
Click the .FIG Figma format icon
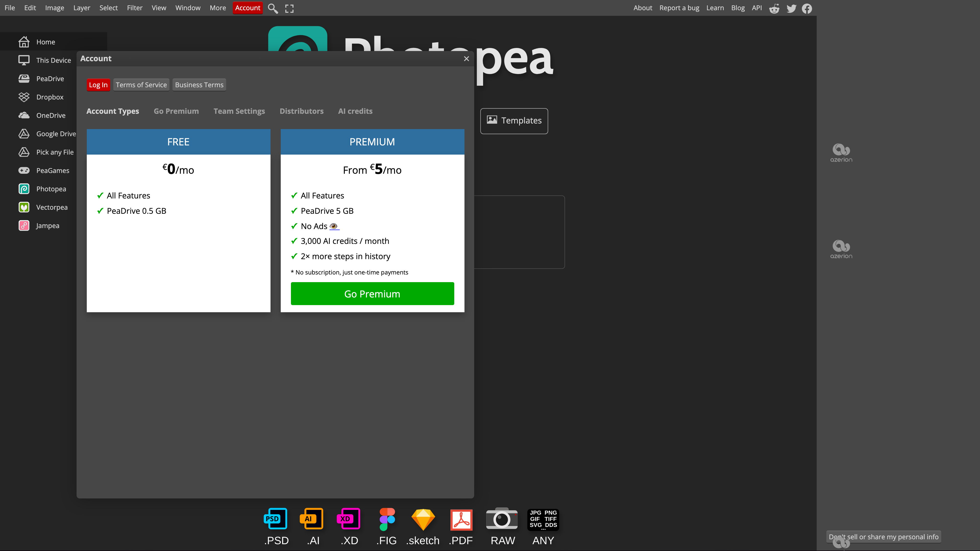(x=387, y=519)
